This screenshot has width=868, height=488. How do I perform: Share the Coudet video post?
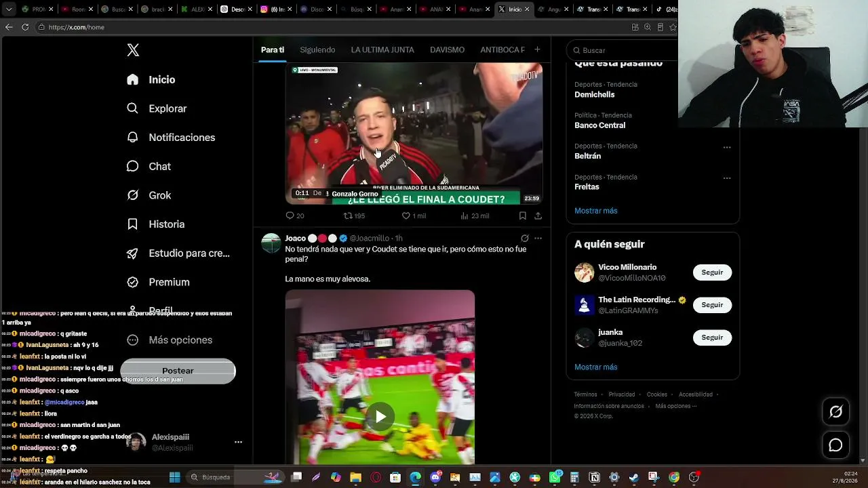click(538, 216)
